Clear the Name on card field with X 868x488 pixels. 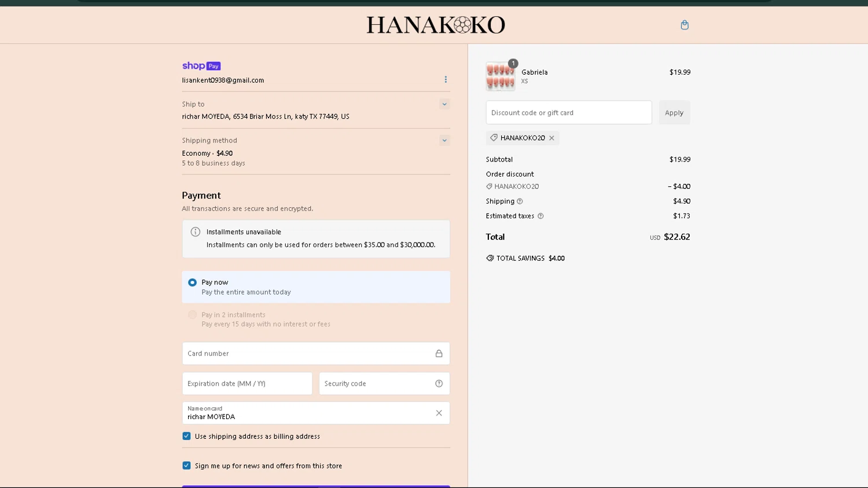(x=439, y=413)
